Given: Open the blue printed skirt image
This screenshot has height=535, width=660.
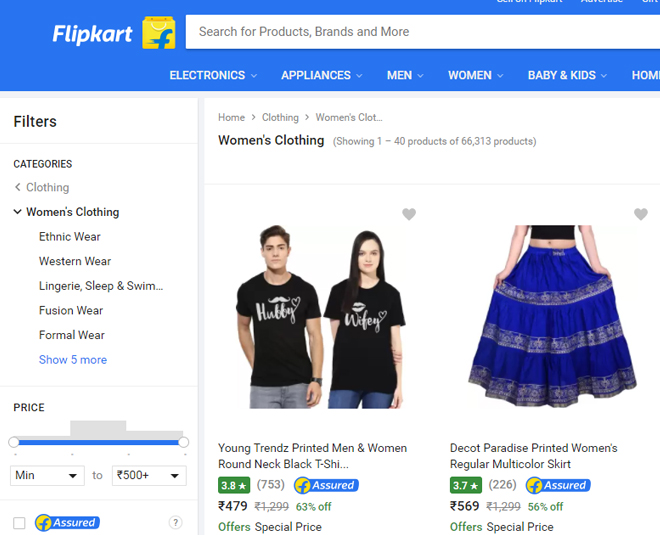Looking at the screenshot, I should 552,317.
